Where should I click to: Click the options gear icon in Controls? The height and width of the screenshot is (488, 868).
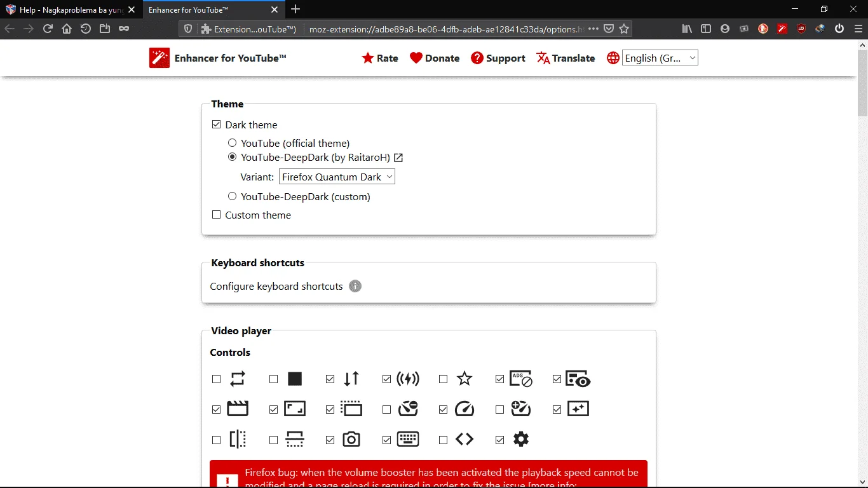pyautogui.click(x=521, y=439)
